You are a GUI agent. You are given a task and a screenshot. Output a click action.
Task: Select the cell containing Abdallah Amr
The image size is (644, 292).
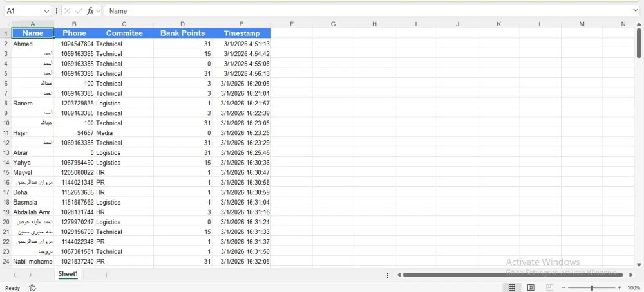click(x=33, y=212)
